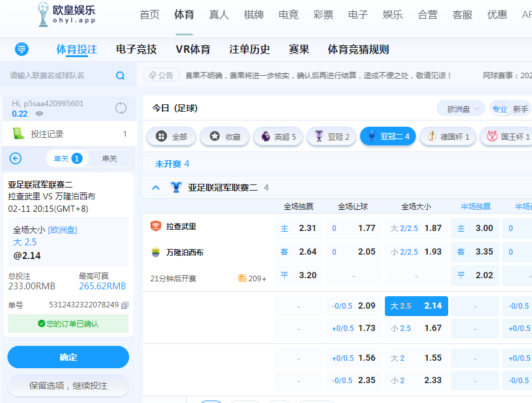Click the hamburger menu icon beside 体育投注
The image size is (532, 403).
pyautogui.click(x=22, y=49)
